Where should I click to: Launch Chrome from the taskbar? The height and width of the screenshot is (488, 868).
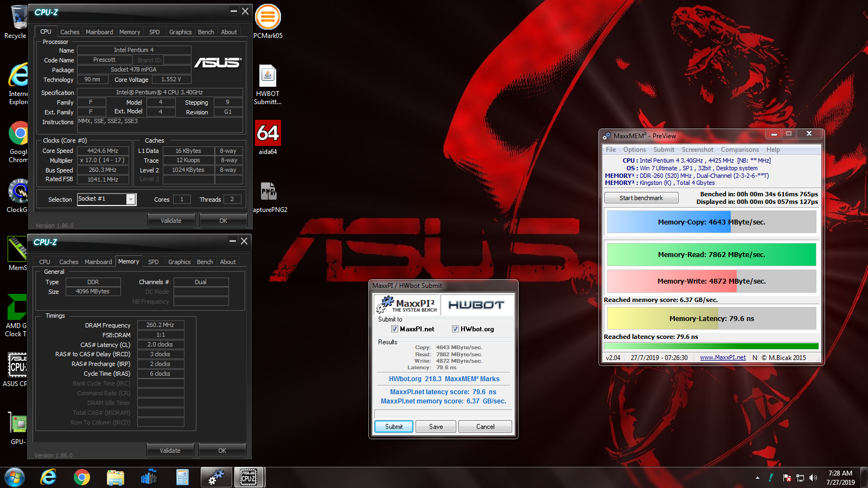[82, 477]
